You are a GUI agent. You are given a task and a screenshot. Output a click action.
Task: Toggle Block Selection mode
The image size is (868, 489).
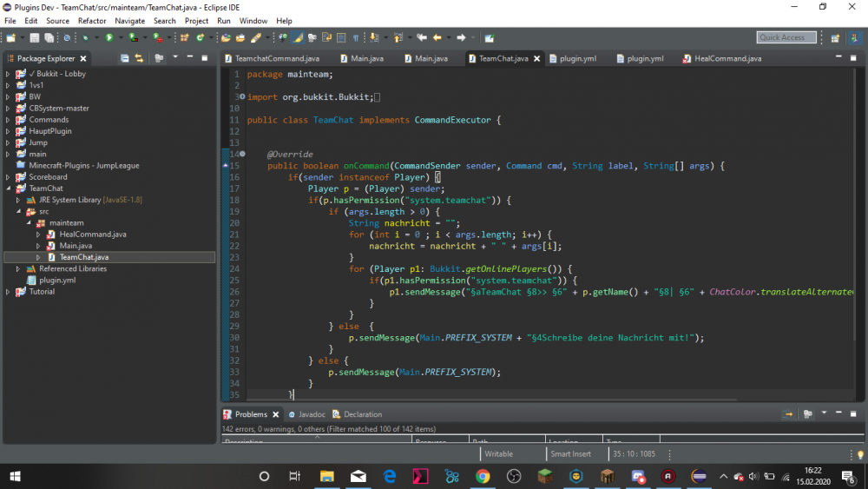point(341,37)
